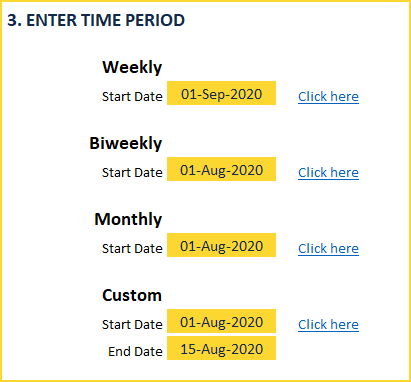Select the Custom start date field

click(x=221, y=321)
